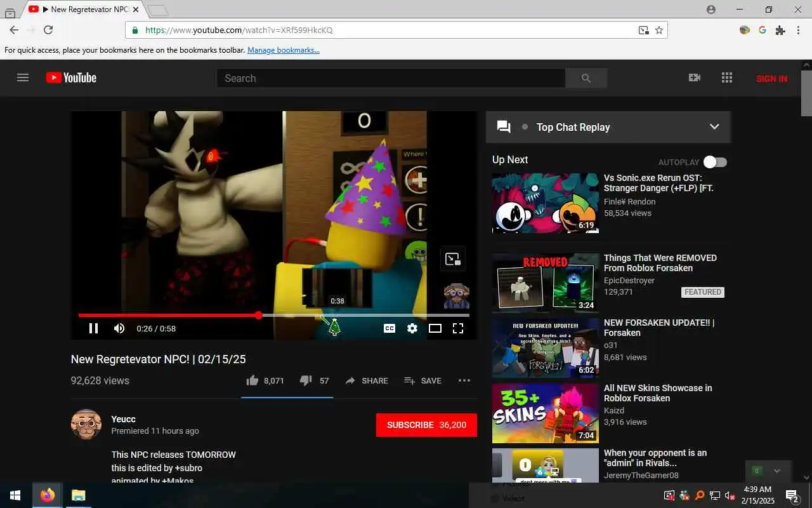Open Things That Were REMOVED thumbnail
The height and width of the screenshot is (508, 812).
pyautogui.click(x=545, y=283)
